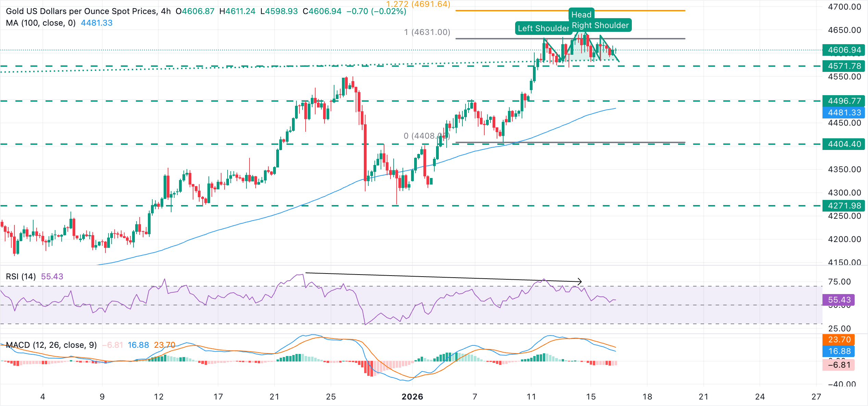Screen dimensions: 868x406
Task: Click the Head pattern annotation
Action: 581,15
